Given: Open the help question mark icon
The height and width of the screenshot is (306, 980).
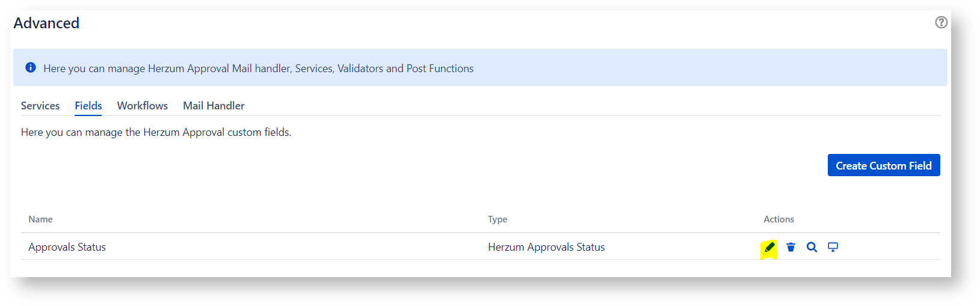Looking at the screenshot, I should [x=941, y=22].
